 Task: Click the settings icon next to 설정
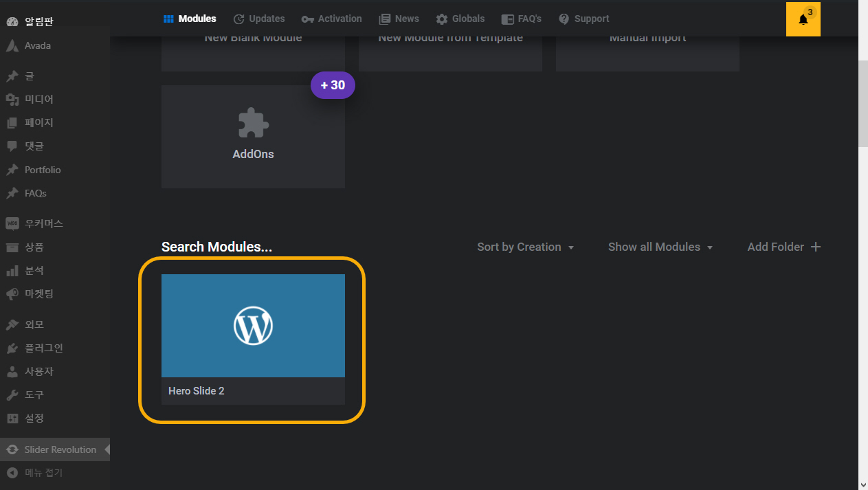click(x=12, y=419)
